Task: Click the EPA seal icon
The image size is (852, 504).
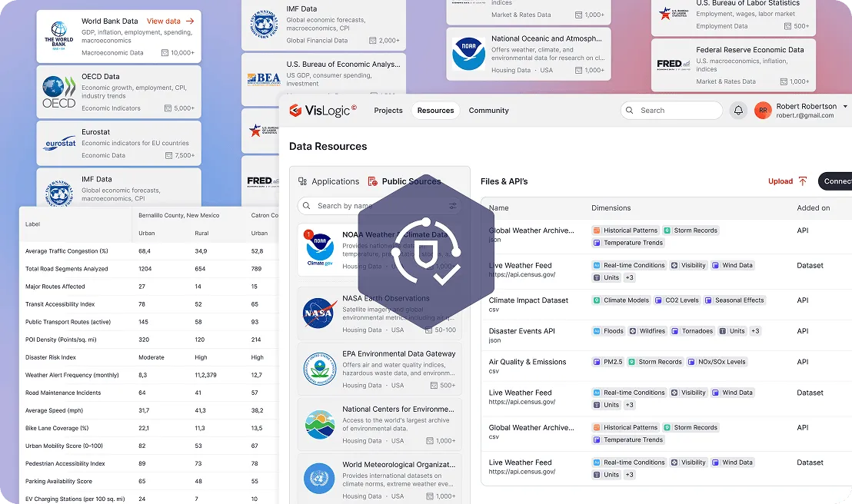Action: [320, 369]
